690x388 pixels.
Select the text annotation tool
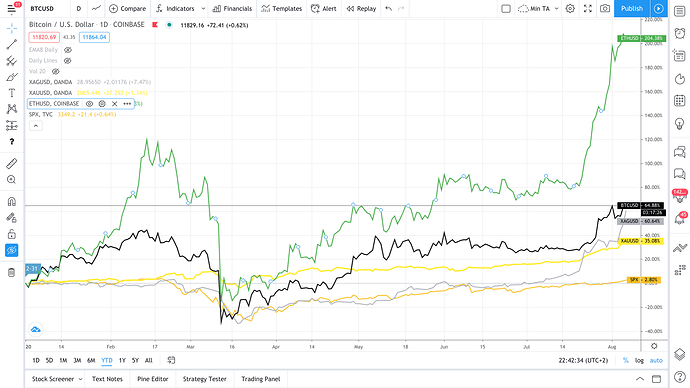tap(12, 93)
